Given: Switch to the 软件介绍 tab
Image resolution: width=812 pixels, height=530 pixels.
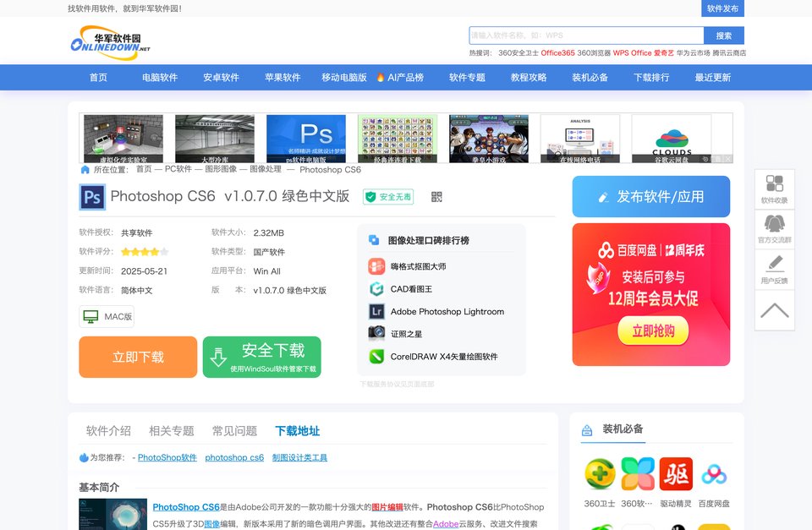Looking at the screenshot, I should 108,430.
